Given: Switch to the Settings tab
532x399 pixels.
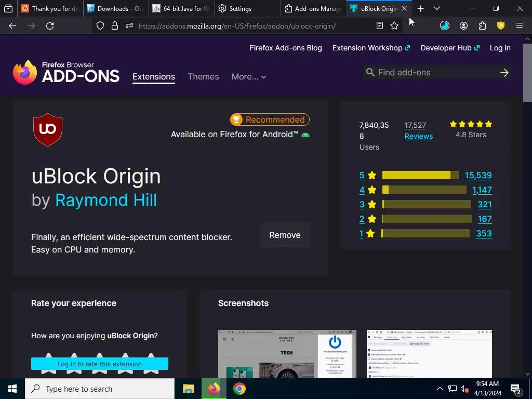Looking at the screenshot, I should coord(248,8).
